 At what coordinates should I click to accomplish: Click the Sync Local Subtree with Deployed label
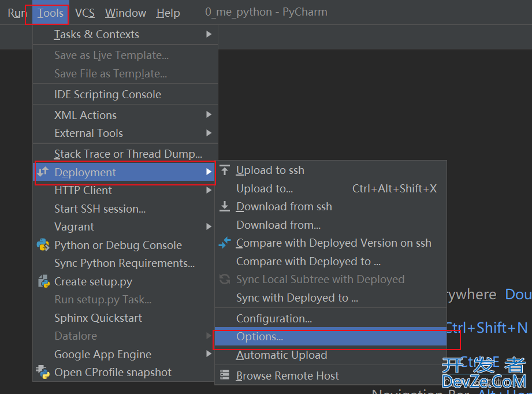click(x=320, y=279)
